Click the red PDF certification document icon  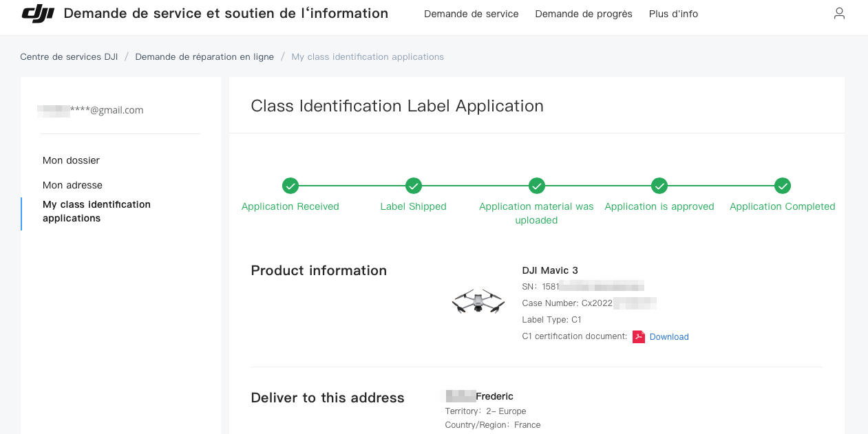click(639, 336)
